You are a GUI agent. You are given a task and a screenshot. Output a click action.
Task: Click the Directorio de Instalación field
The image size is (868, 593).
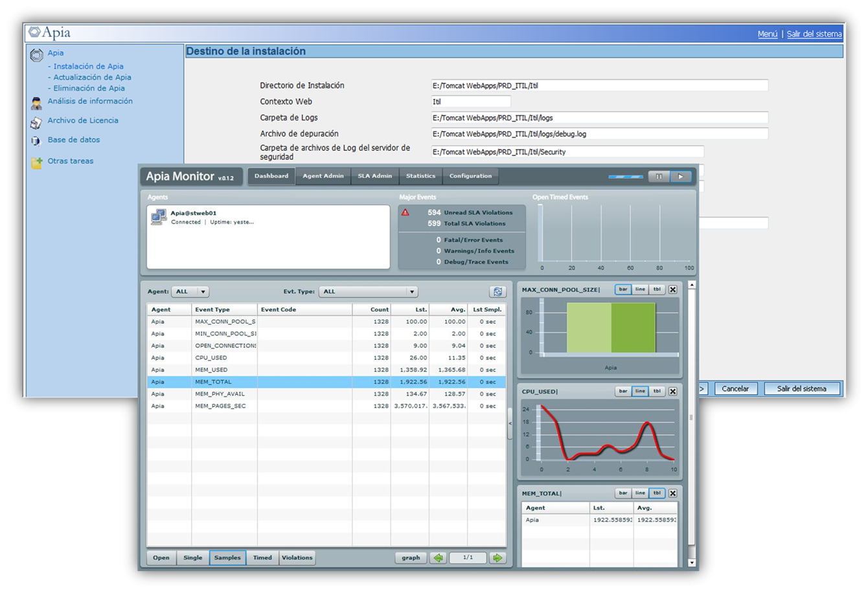click(x=600, y=85)
